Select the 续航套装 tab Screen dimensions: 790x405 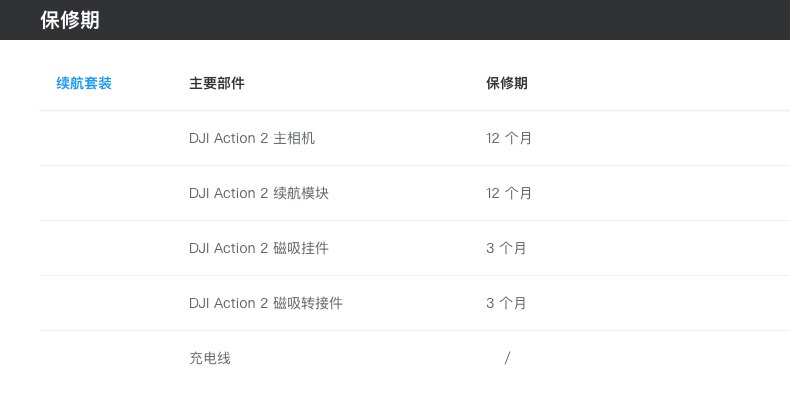click(84, 83)
